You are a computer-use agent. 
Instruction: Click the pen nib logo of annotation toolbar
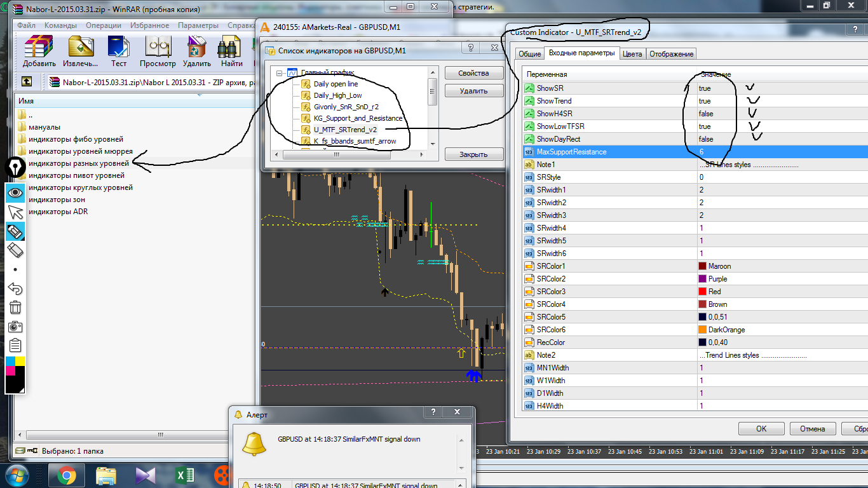point(15,167)
